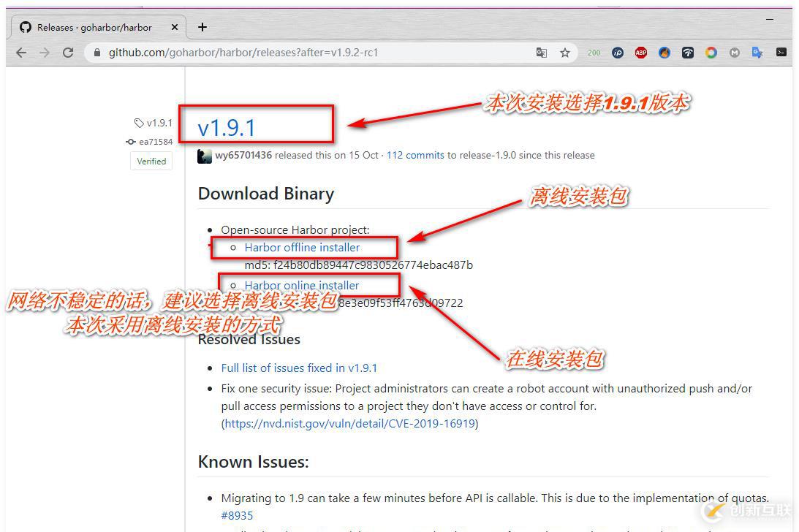Click the 'Open-source Harbor project:' text
The width and height of the screenshot is (799, 532).
(x=295, y=229)
